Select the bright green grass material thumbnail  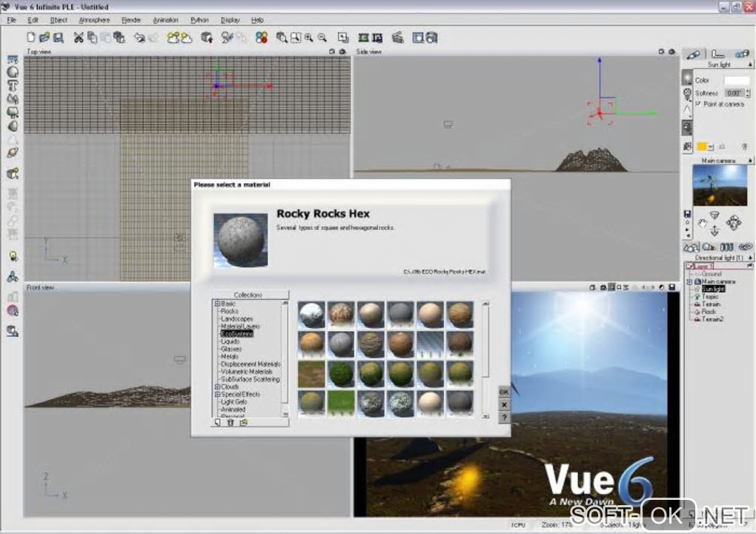pos(341,403)
